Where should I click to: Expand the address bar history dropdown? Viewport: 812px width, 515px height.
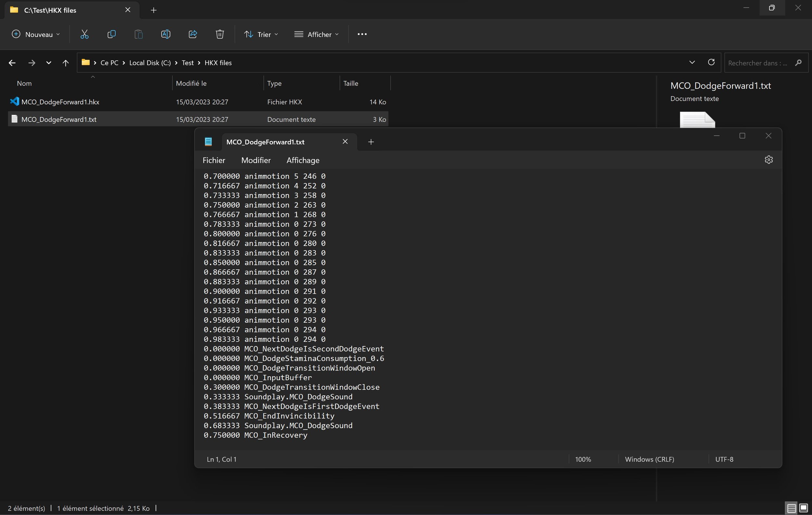tap(691, 62)
